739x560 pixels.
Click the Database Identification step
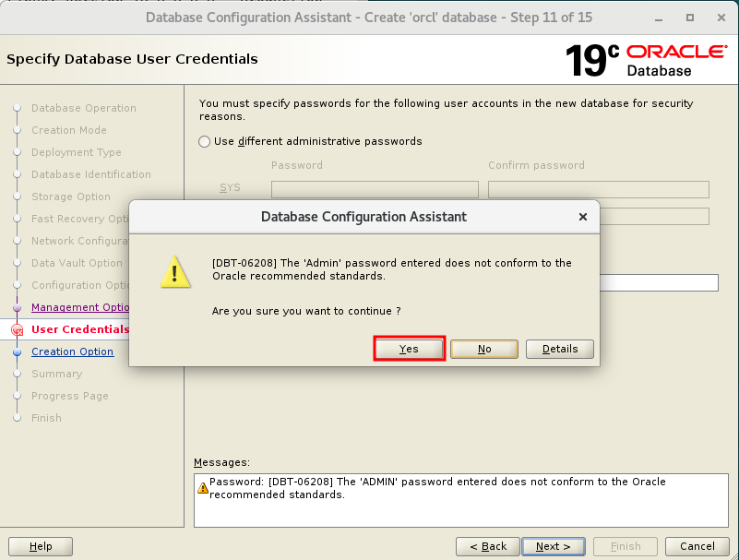[91, 174]
